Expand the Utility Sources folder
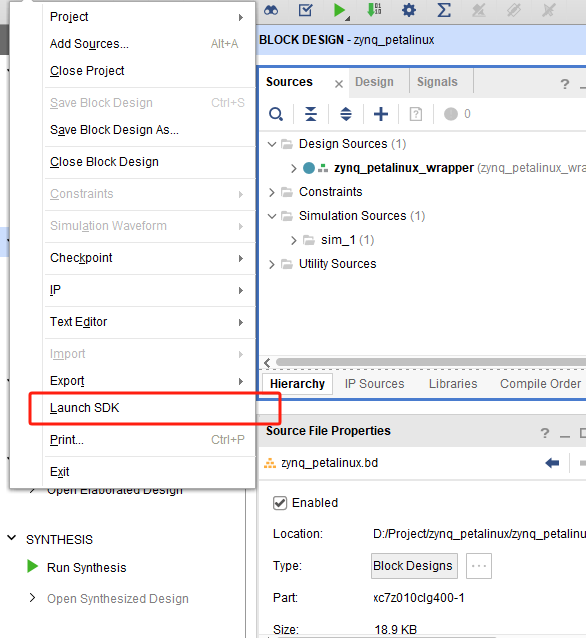Screen dimensions: 586x638 (x=272, y=264)
